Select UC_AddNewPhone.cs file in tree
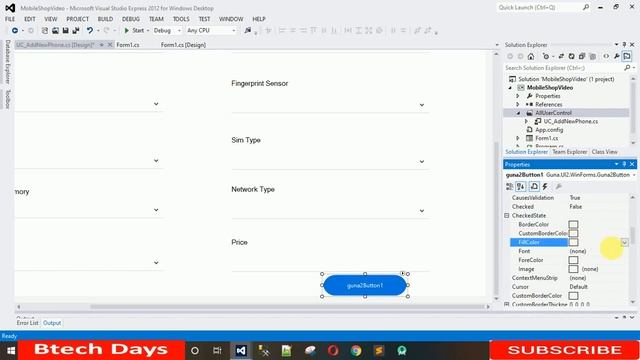640x360 pixels. pos(570,121)
